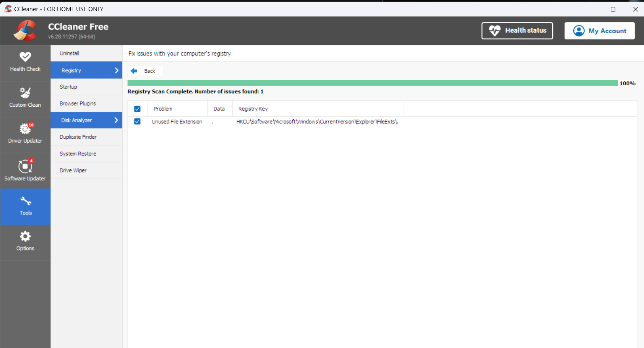Image resolution: width=644 pixels, height=348 pixels.
Task: Expand the Disk Analyzer chevron arrow
Action: tap(116, 120)
